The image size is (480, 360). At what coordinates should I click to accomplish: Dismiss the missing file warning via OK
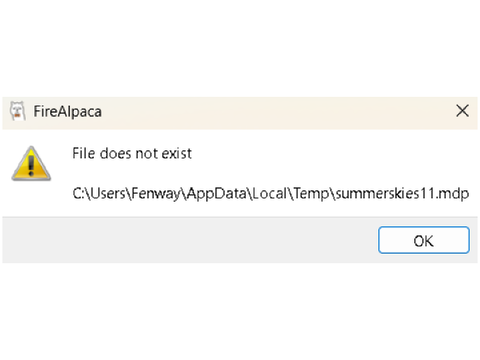[424, 240]
